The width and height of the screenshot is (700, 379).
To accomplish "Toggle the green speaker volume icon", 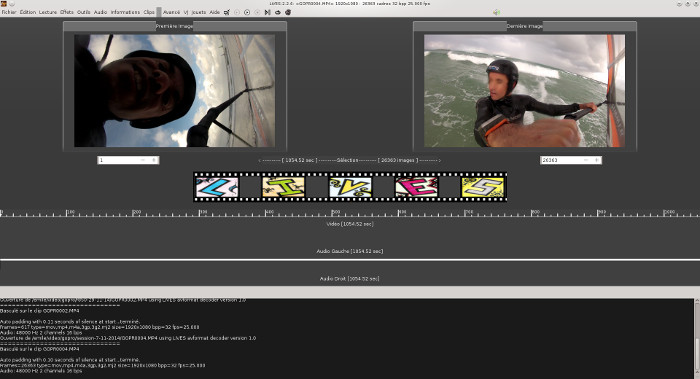I will click(496, 12).
